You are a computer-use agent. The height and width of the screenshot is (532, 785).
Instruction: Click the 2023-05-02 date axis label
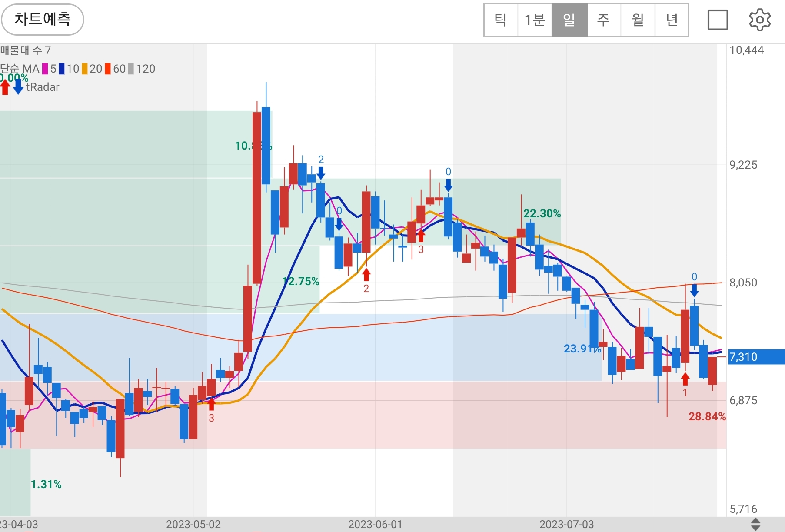coord(193,524)
